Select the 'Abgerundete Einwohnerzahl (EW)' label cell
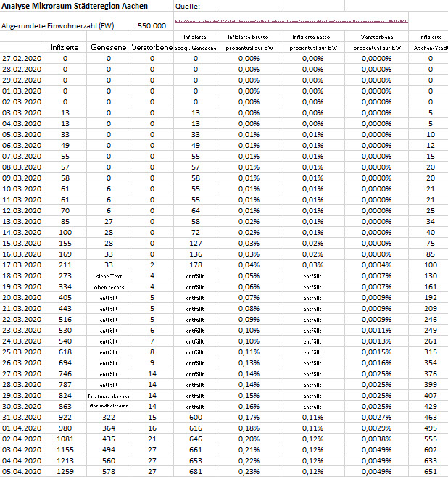This screenshot has width=448, height=477. (x=59, y=25)
